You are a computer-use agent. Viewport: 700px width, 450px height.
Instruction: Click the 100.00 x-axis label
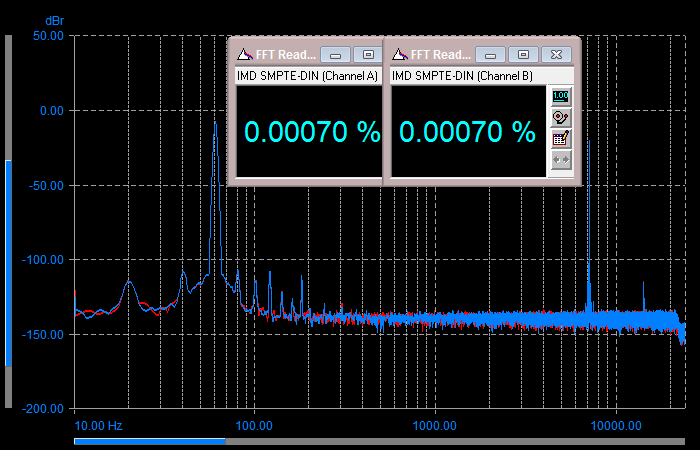point(254,425)
